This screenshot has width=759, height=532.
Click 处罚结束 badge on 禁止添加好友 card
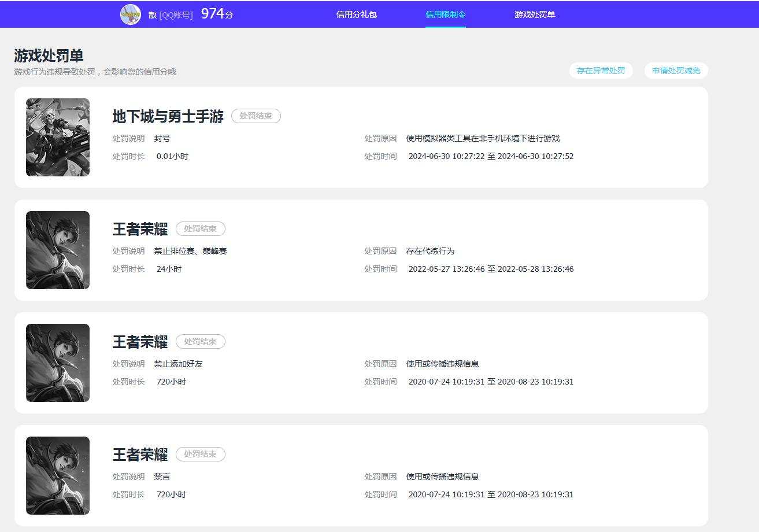pyautogui.click(x=201, y=341)
